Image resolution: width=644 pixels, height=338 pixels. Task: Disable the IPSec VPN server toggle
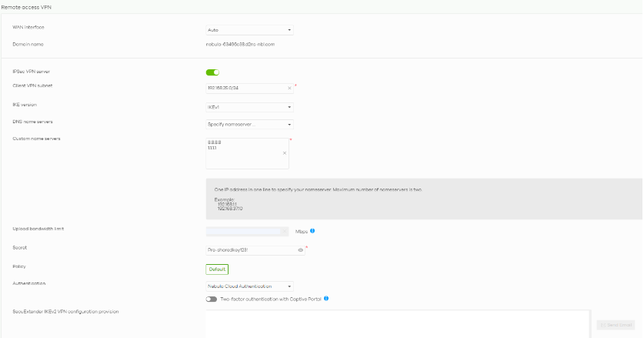212,72
